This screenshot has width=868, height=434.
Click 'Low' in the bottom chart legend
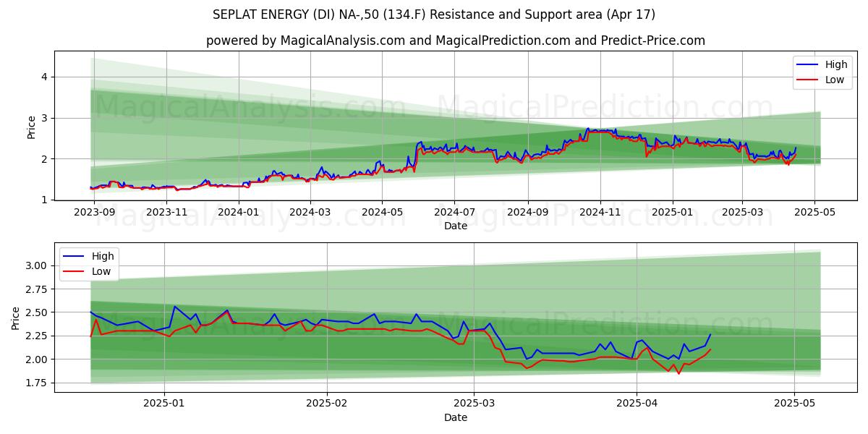pyautogui.click(x=101, y=271)
